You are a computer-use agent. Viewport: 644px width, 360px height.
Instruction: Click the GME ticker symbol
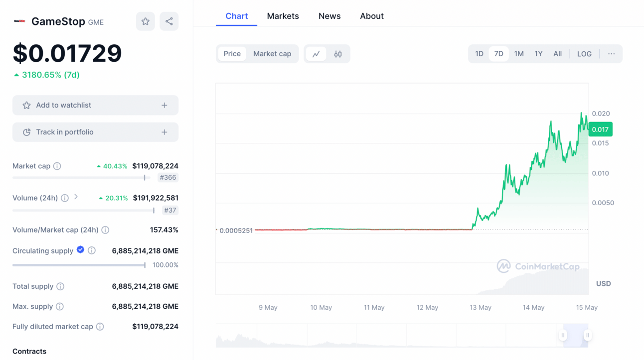tap(96, 22)
